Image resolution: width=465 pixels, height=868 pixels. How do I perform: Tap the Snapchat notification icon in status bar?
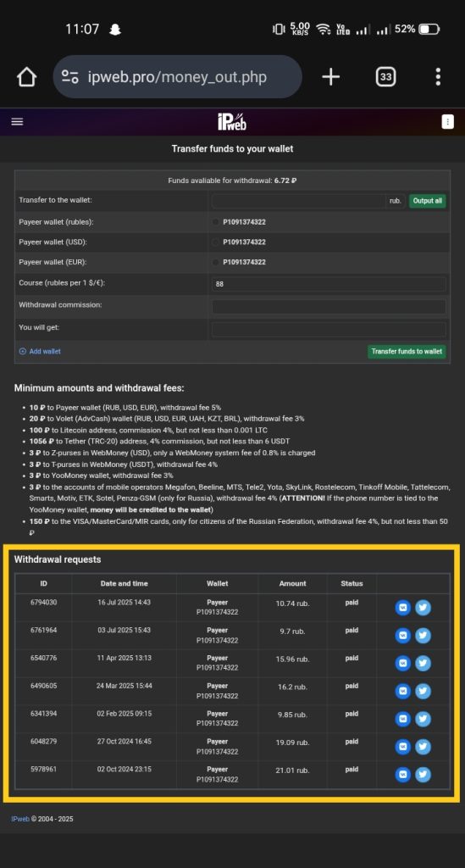[115, 29]
